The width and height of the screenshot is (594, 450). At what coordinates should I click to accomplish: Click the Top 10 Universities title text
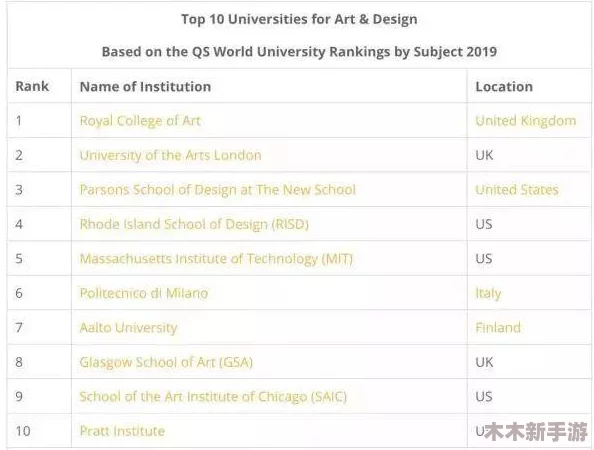(x=299, y=19)
